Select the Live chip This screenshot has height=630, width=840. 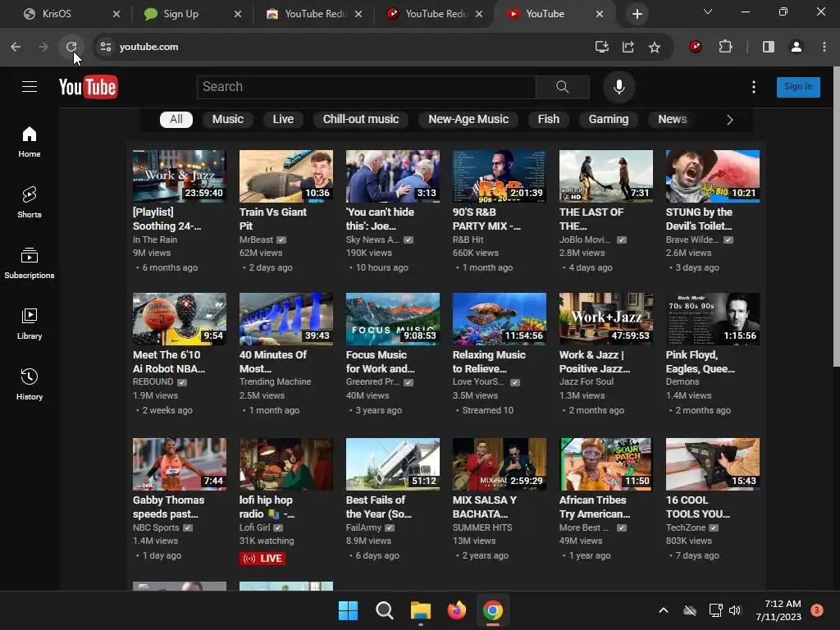[283, 120]
